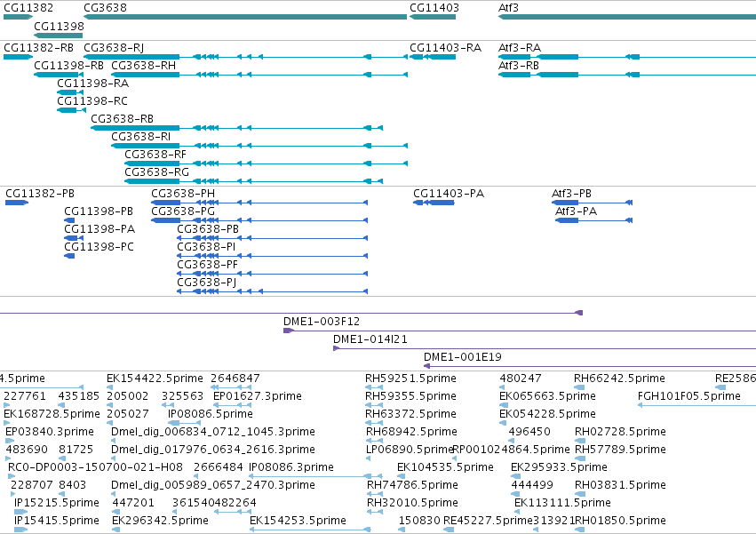This screenshot has height=534, width=756.
Task: Open transcript CG3638-RI label
Action: pos(140,137)
